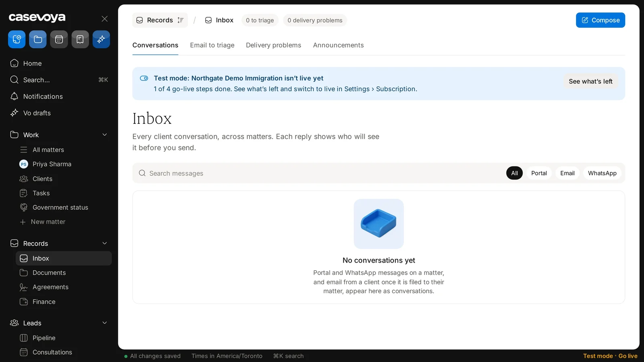
Task: Open Notifications from sidebar
Action: point(60,96)
